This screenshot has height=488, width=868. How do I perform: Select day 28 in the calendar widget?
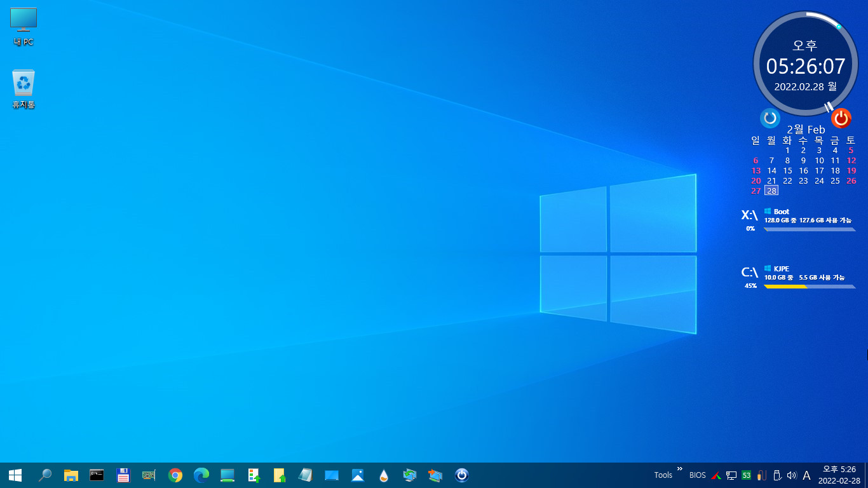pos(771,191)
